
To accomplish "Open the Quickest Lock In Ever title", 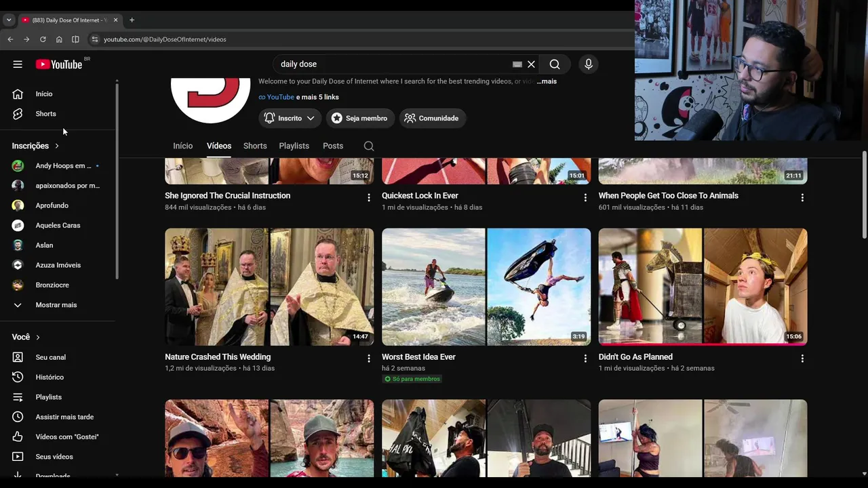I will [420, 196].
